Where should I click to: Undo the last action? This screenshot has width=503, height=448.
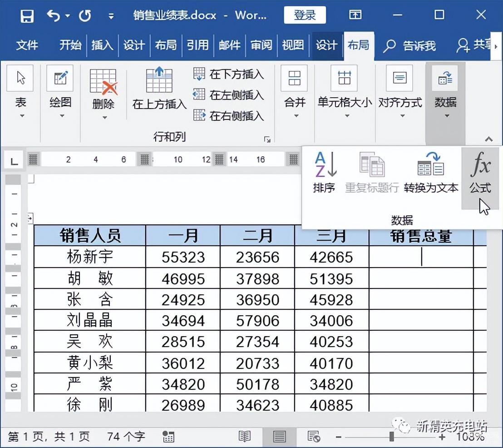point(53,15)
